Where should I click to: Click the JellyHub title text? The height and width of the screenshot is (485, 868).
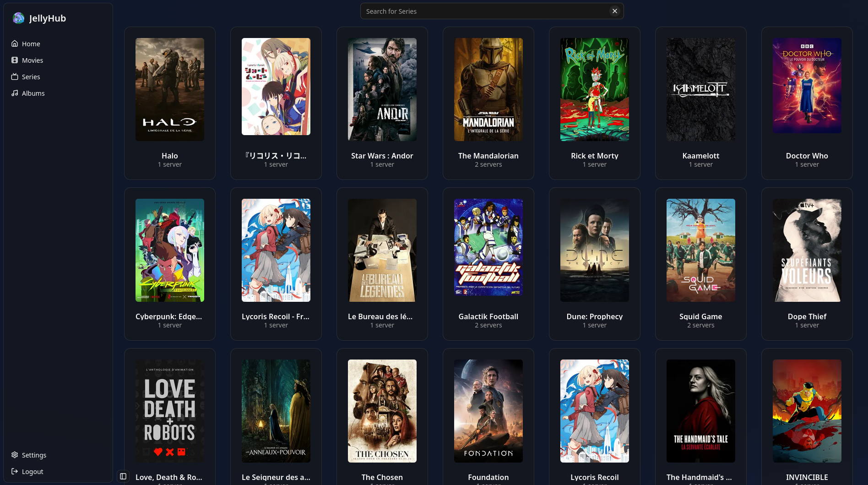point(48,18)
